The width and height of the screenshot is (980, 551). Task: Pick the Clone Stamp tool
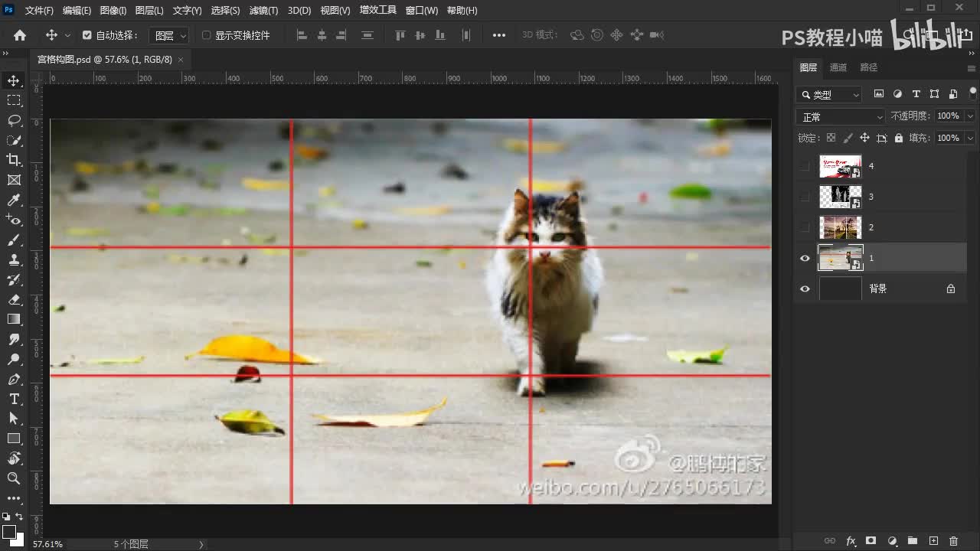14,259
